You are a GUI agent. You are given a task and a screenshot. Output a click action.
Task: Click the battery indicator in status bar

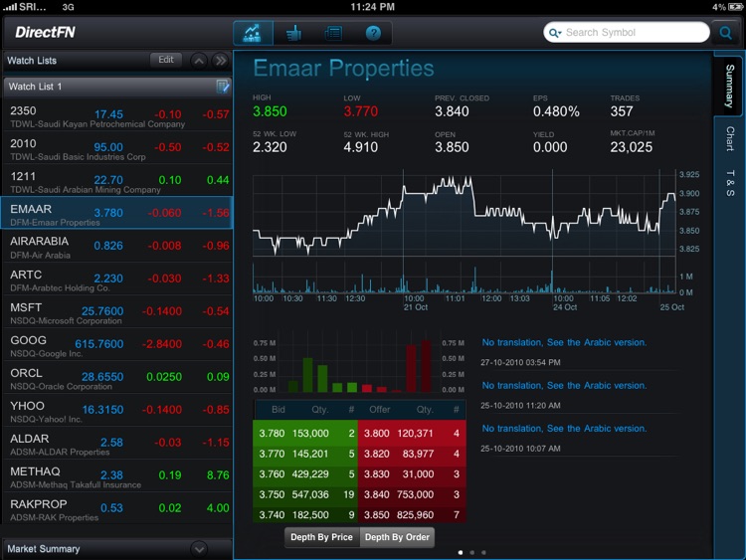point(735,7)
